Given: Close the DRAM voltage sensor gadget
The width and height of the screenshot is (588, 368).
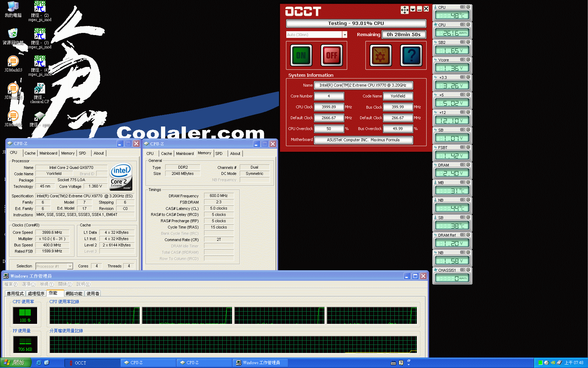Looking at the screenshot, I should pos(468,165).
